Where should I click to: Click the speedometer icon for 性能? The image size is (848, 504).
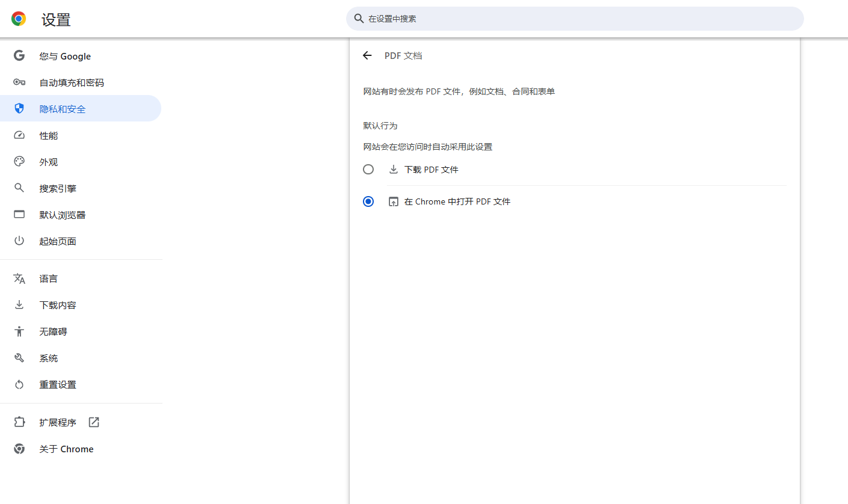coord(19,135)
